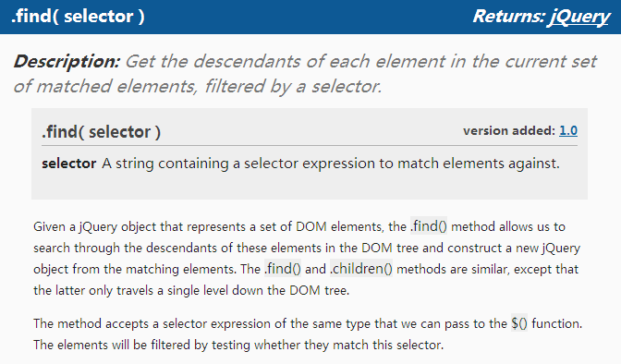Click the .children() inline code snippet
This screenshot has height=364, width=621.
(x=360, y=269)
